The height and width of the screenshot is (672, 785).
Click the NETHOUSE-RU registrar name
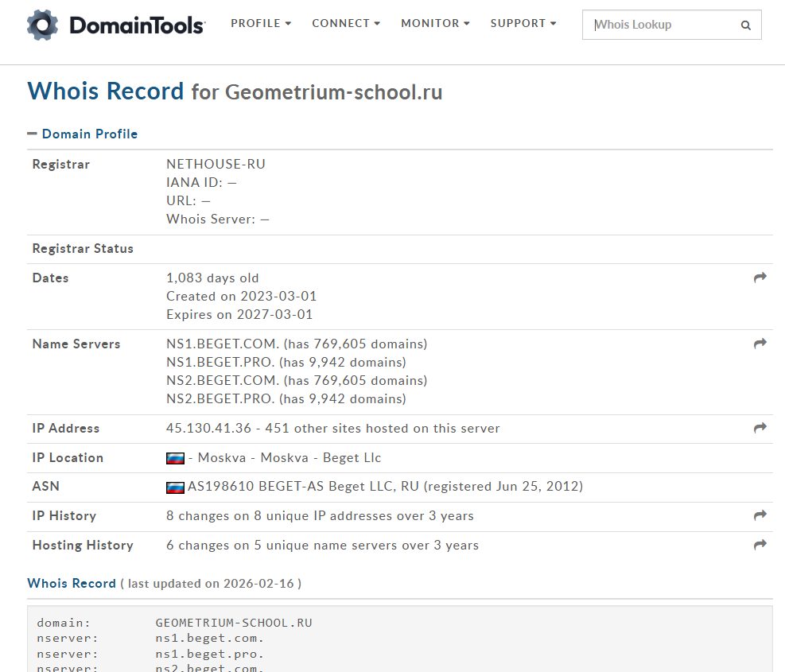pos(216,165)
